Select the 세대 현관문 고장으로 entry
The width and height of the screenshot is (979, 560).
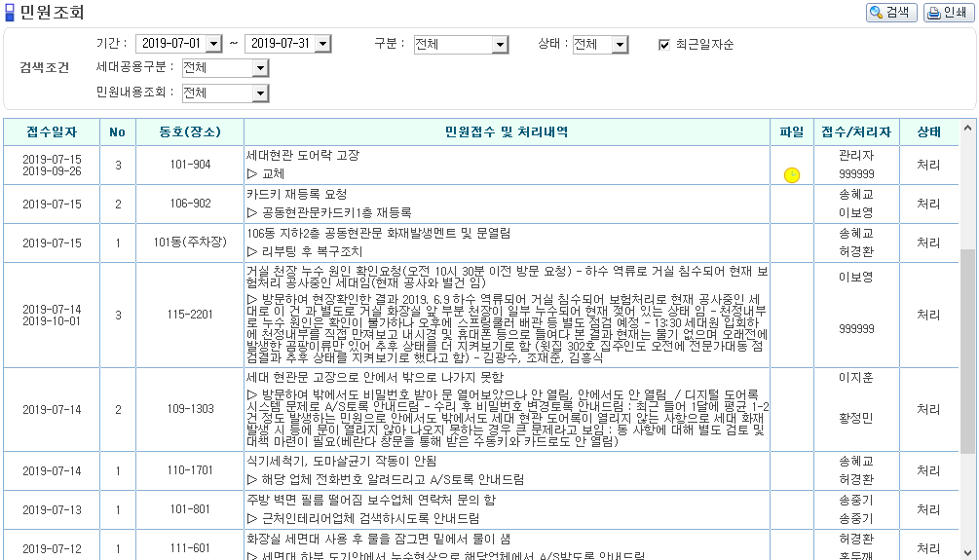click(x=375, y=377)
